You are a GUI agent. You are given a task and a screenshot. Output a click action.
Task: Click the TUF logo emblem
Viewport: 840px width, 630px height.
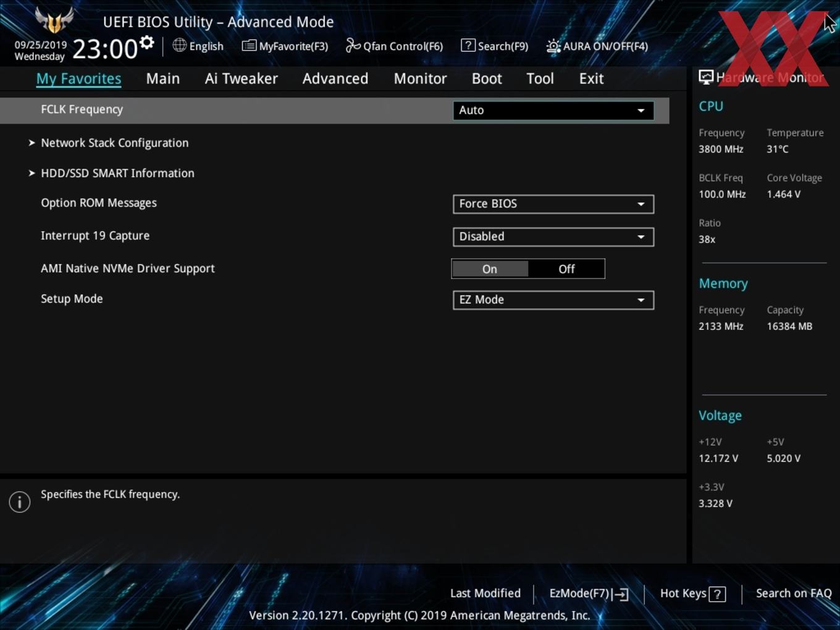[x=54, y=20]
